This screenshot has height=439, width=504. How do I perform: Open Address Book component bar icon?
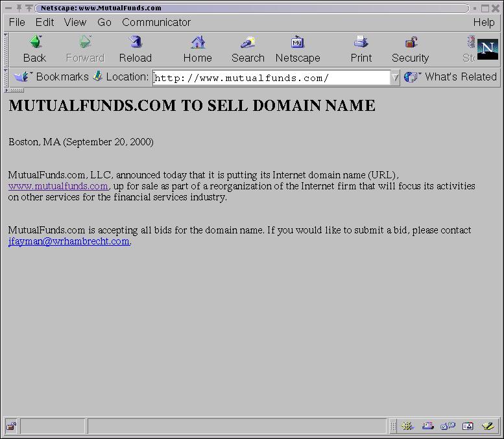(x=468, y=426)
